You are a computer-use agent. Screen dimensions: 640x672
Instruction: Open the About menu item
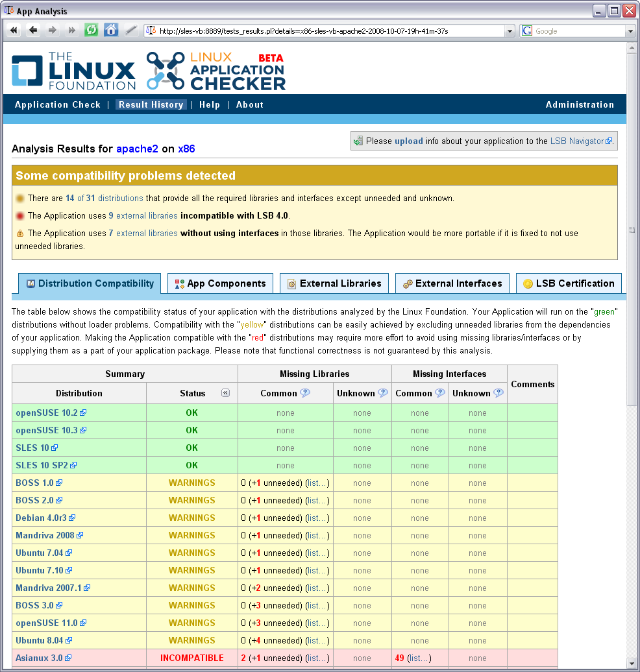250,104
